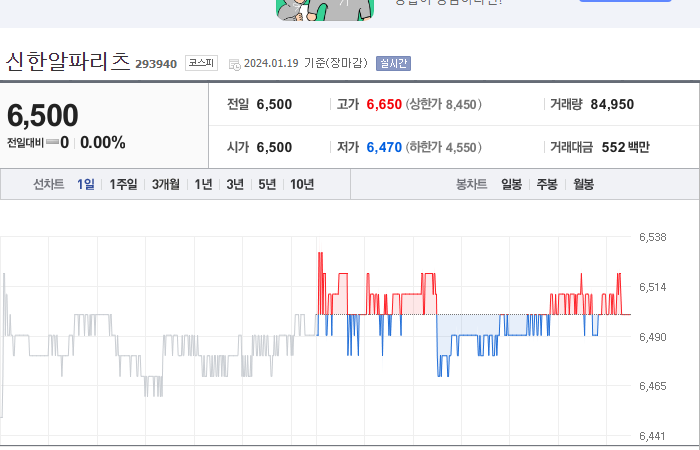Switch to the 주봉 candle chart
700x450 pixels.
tap(547, 184)
